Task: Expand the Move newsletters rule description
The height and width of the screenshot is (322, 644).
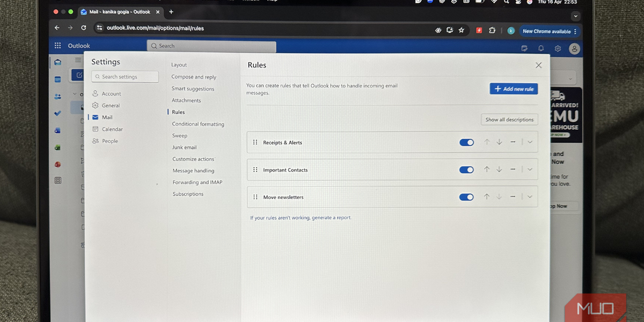Action: click(530, 197)
